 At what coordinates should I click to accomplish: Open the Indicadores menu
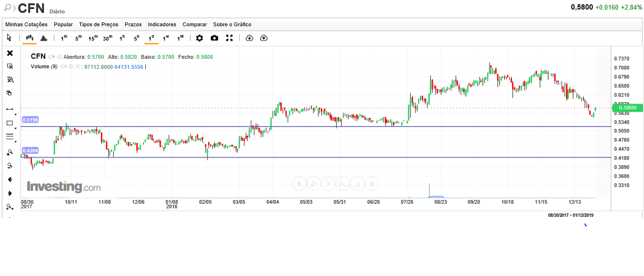(162, 24)
